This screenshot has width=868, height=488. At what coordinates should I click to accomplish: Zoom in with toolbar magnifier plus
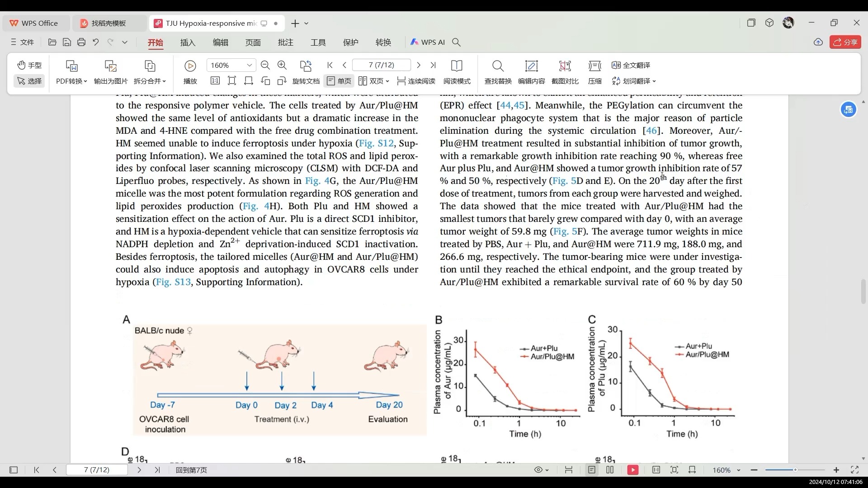coord(282,65)
